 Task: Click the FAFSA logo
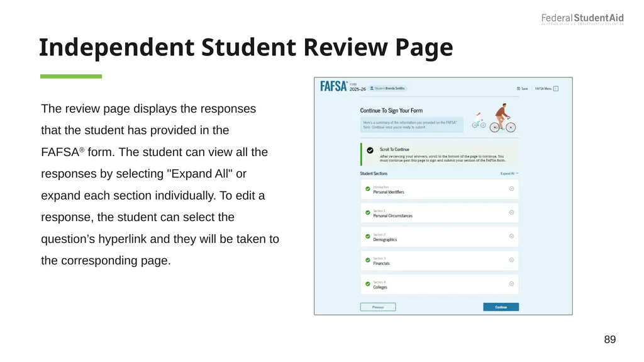[333, 86]
